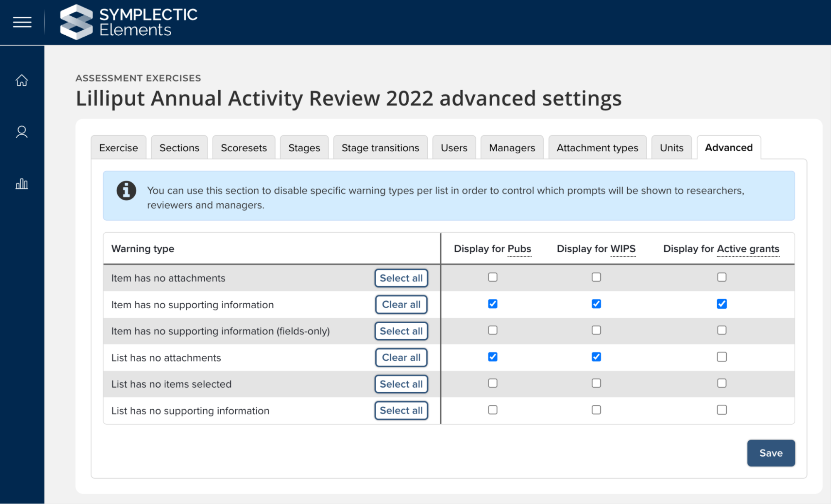Enable Item has no attachments for Pubs

point(493,277)
